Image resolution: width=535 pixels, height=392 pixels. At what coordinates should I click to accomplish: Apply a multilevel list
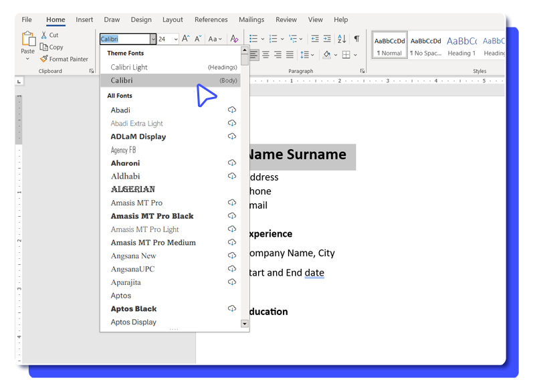point(293,39)
